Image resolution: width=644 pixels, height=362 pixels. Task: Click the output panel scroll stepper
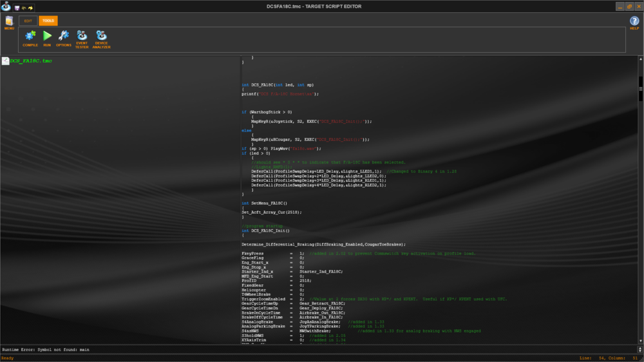[x=639, y=350]
